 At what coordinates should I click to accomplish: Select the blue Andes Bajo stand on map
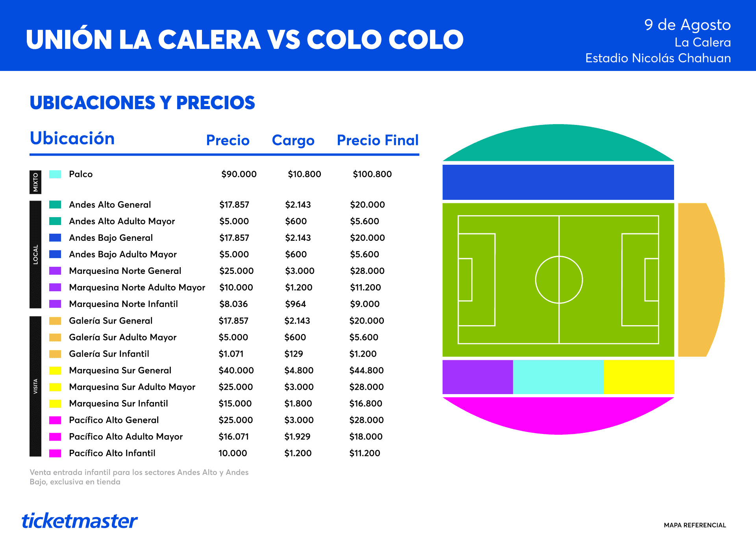coord(558,182)
